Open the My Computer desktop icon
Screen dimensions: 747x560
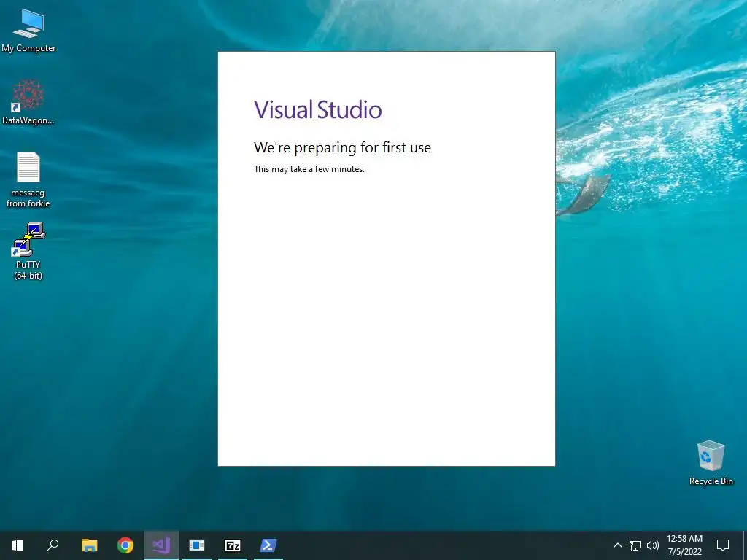(x=28, y=31)
